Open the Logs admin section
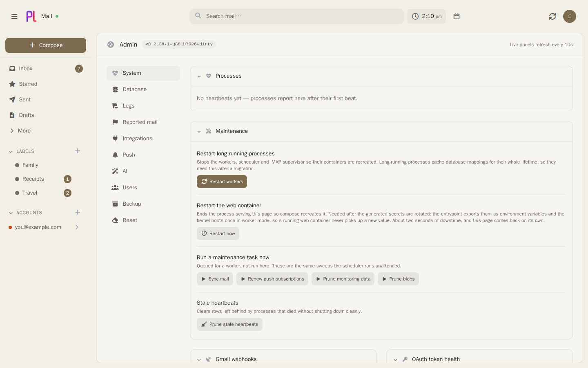 143,106
